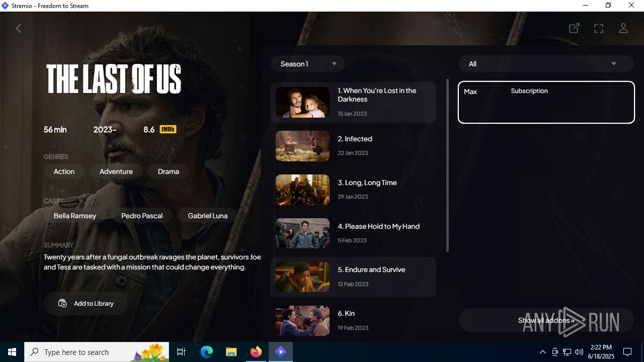The height and width of the screenshot is (362, 644).
Task: Show hidden system tray icons
Action: tap(542, 352)
